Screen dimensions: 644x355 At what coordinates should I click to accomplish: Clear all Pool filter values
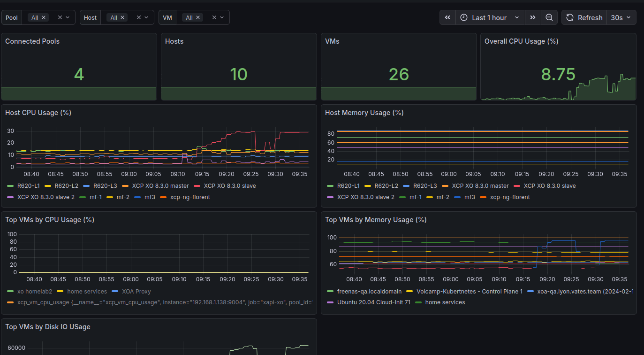[60, 17]
